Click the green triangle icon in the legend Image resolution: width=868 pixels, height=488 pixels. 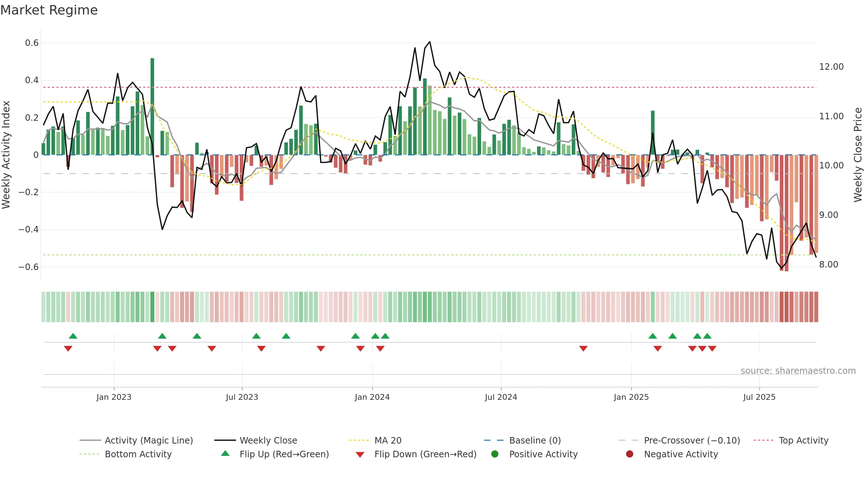click(225, 453)
